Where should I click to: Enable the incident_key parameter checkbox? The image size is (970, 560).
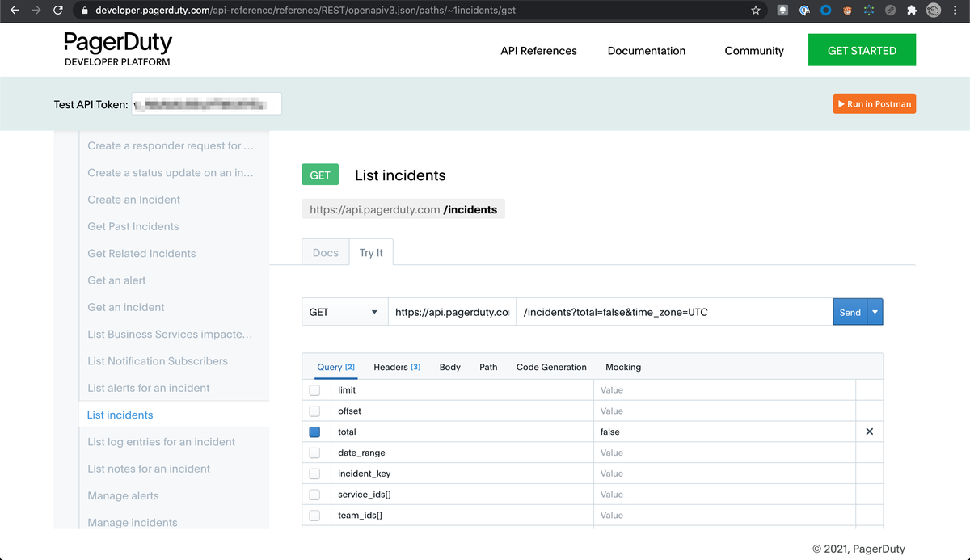click(x=314, y=474)
